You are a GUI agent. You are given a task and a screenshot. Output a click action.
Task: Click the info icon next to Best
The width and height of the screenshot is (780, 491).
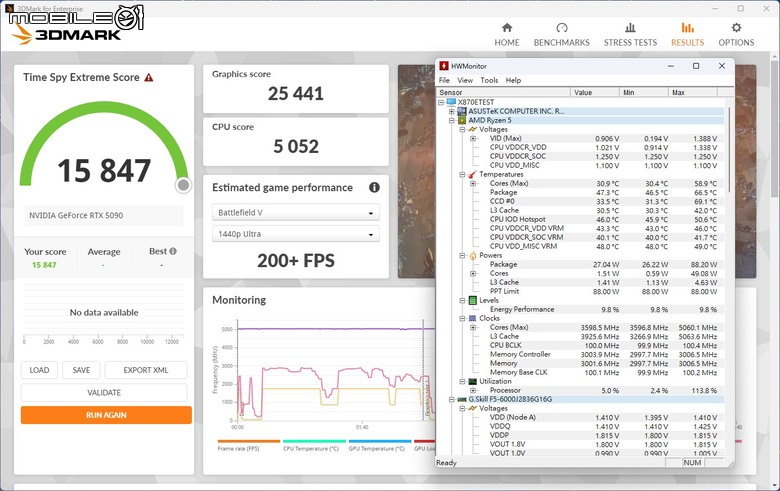[173, 251]
